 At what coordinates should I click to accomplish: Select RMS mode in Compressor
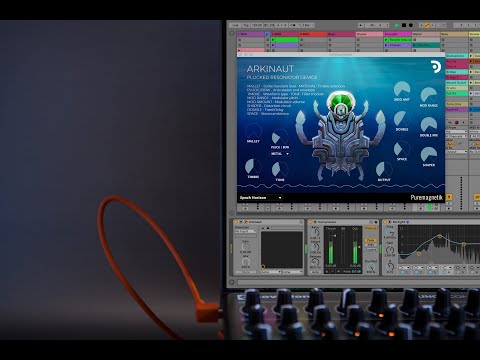point(370,245)
